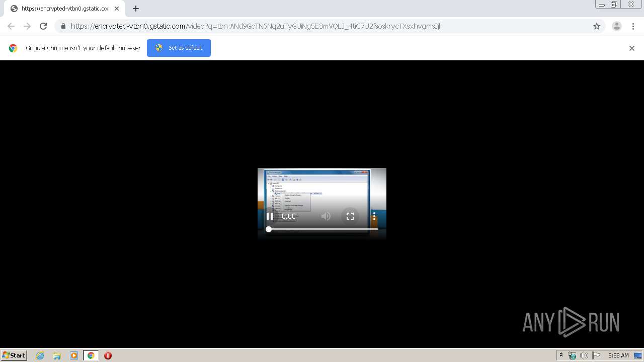This screenshot has height=362, width=644.
Task: Launch Internet Explorer from taskbar
Action: pyautogui.click(x=40, y=355)
